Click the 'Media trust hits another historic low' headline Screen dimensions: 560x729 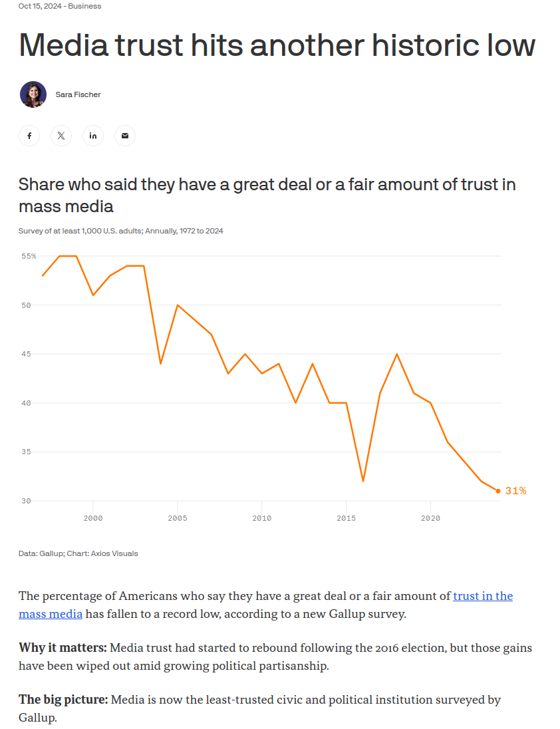tap(277, 45)
